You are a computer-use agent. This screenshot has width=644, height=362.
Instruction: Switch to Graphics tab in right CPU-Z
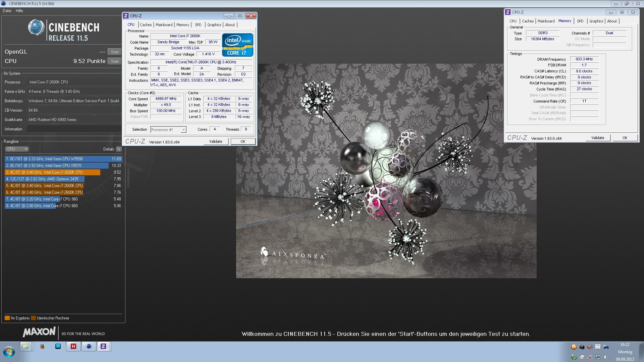(x=596, y=21)
